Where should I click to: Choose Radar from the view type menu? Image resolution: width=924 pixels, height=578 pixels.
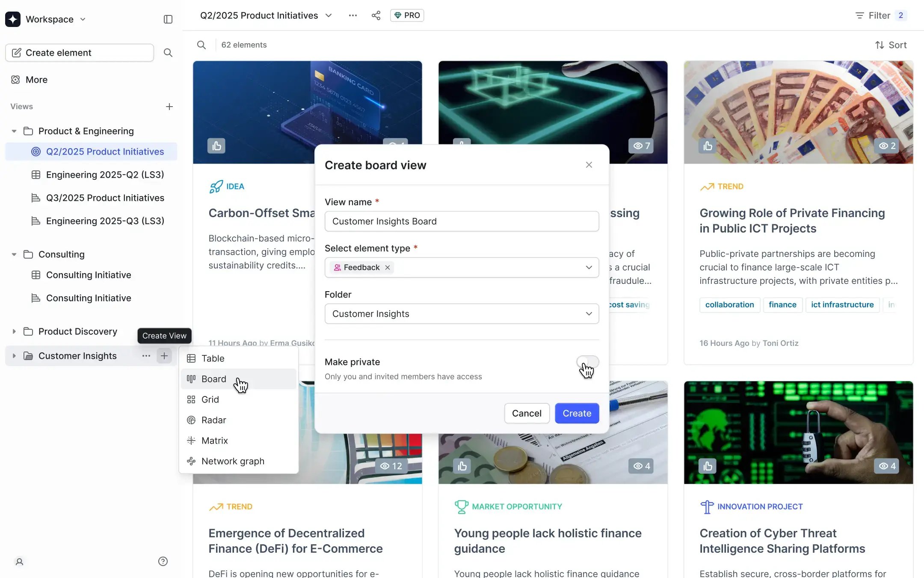tap(213, 420)
